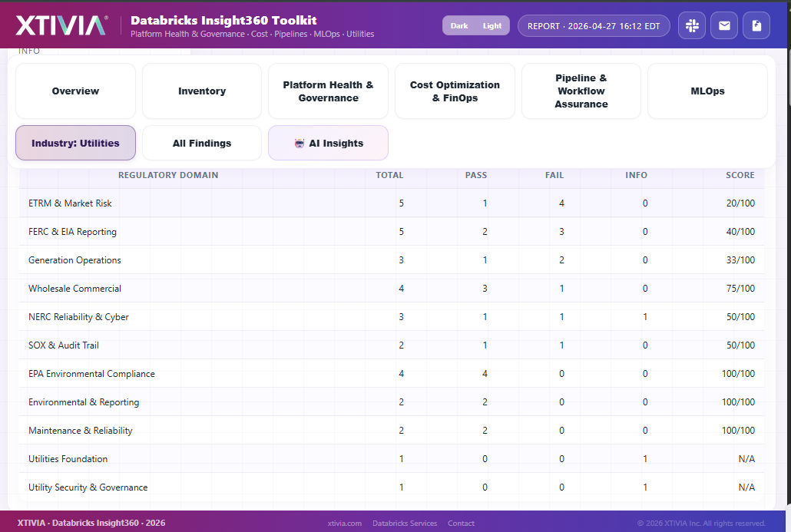Viewport: 791px width, 532px height.
Task: Select the Wholesale Commercial row
Action: click(392, 289)
